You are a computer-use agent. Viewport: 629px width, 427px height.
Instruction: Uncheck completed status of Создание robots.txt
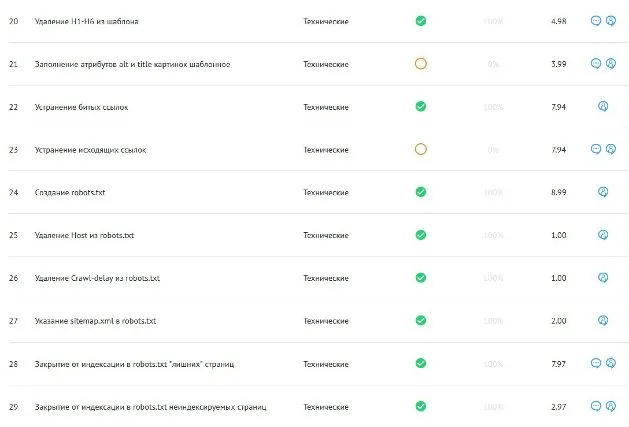point(420,192)
